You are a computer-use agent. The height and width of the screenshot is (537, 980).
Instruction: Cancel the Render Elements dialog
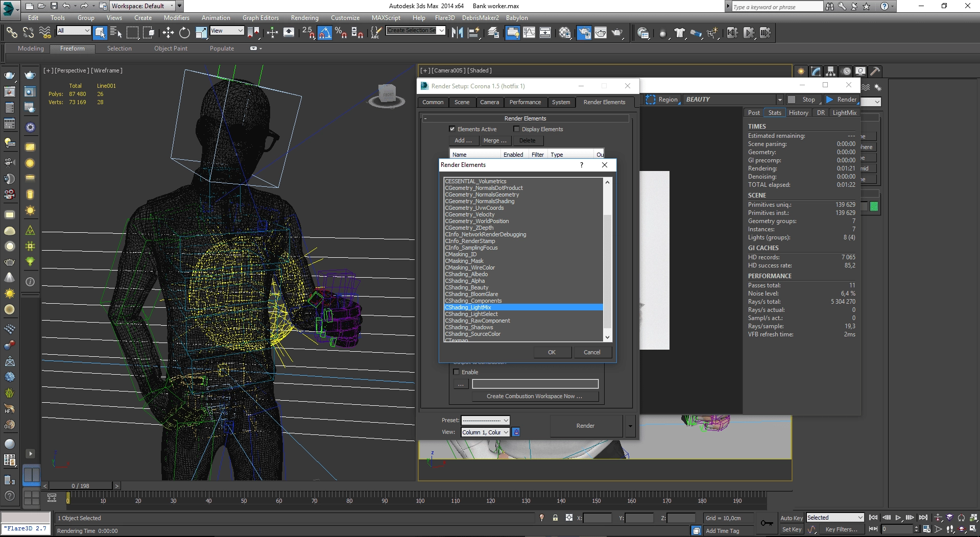tap(592, 352)
